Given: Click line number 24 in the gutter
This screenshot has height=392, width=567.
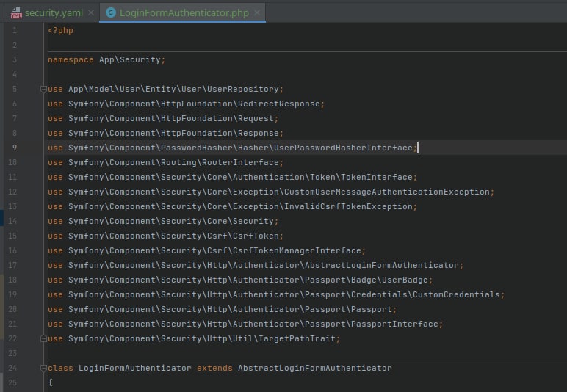Looking at the screenshot, I should (x=14, y=368).
